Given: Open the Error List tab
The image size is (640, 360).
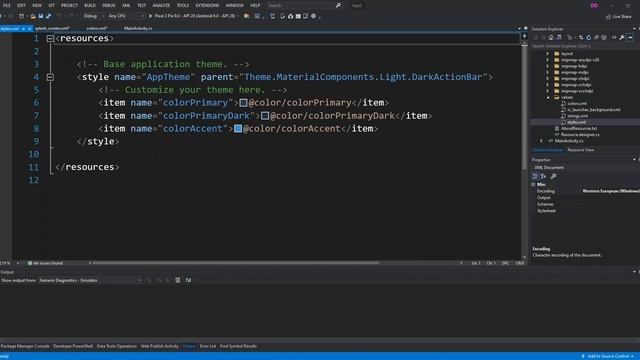Looking at the screenshot, I should [x=208, y=346].
